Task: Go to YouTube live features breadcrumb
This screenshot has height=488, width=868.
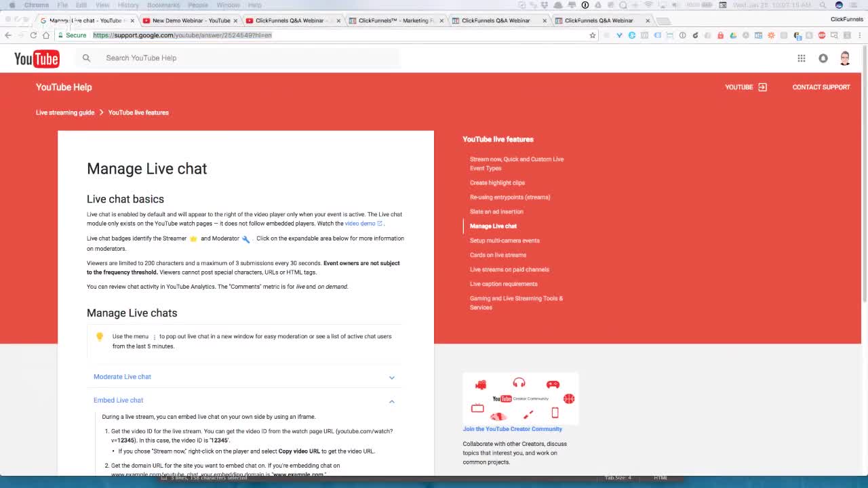Action: (x=138, y=113)
